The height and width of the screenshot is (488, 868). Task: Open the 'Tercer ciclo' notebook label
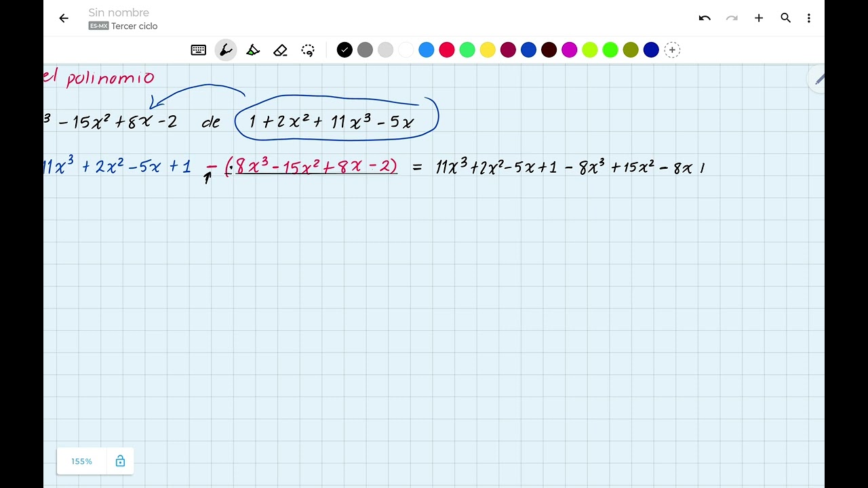[134, 26]
